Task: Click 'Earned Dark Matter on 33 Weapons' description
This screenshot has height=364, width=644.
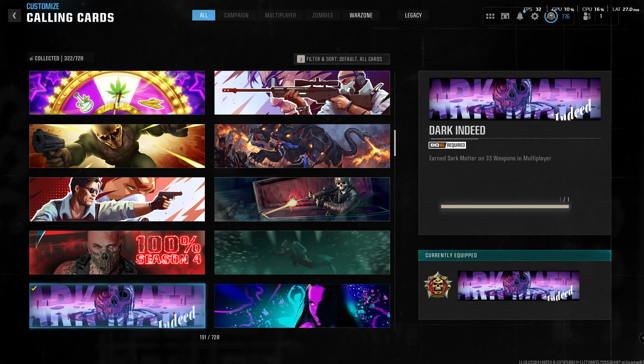Action: pos(490,158)
